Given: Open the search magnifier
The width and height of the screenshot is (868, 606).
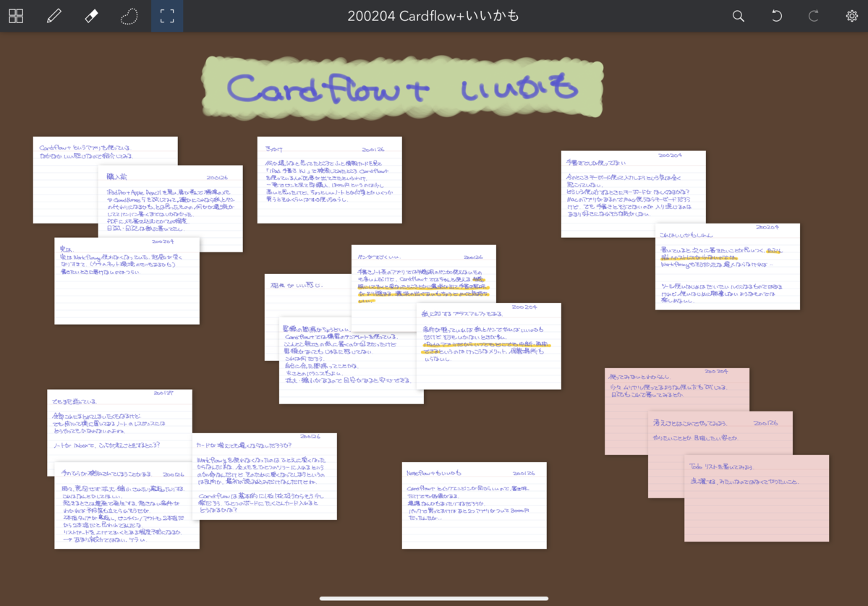Looking at the screenshot, I should coord(739,16).
